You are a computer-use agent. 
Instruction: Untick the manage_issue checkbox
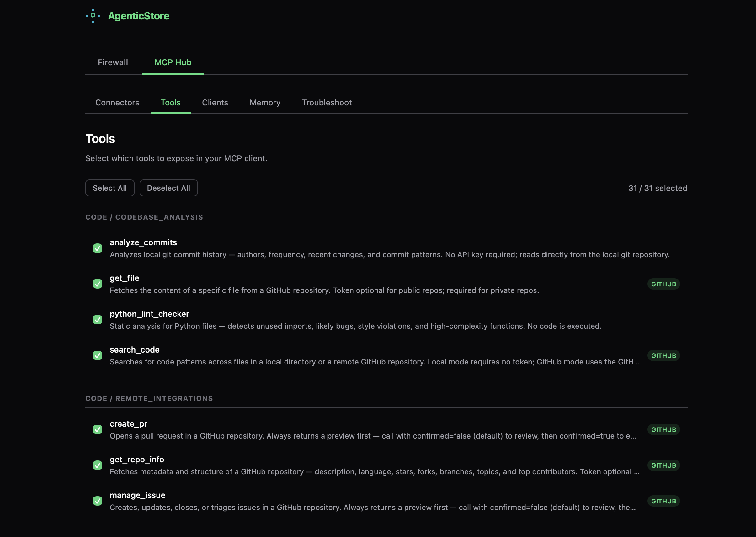coord(98,501)
